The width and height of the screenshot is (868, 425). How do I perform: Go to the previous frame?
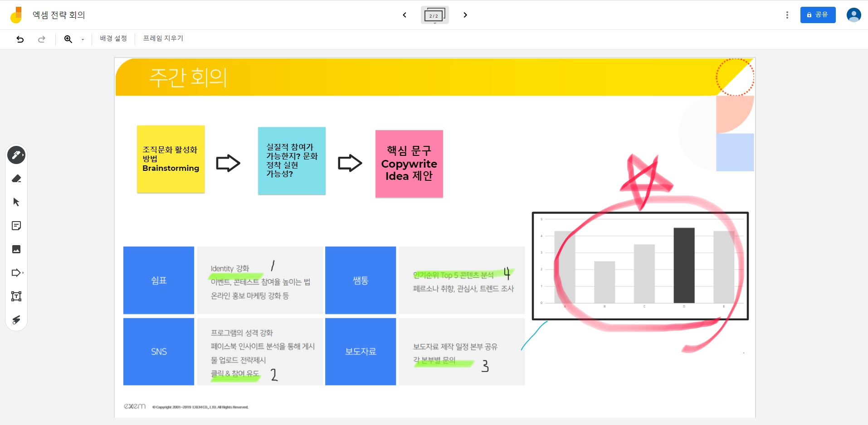[405, 14]
